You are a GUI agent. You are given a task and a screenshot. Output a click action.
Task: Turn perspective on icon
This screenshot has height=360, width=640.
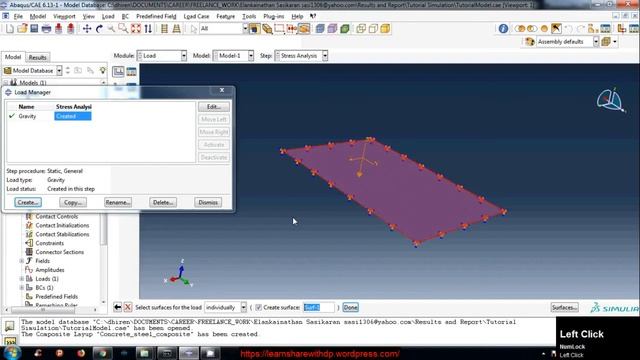pyautogui.click(x=176, y=29)
